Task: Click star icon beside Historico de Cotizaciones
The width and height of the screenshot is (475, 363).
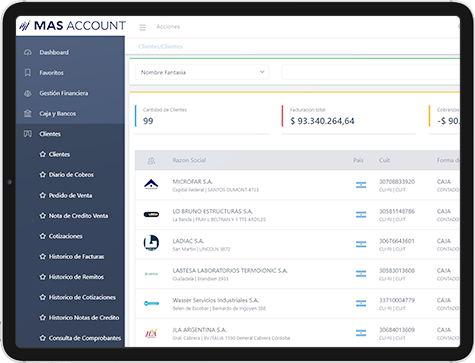Action: point(43,297)
